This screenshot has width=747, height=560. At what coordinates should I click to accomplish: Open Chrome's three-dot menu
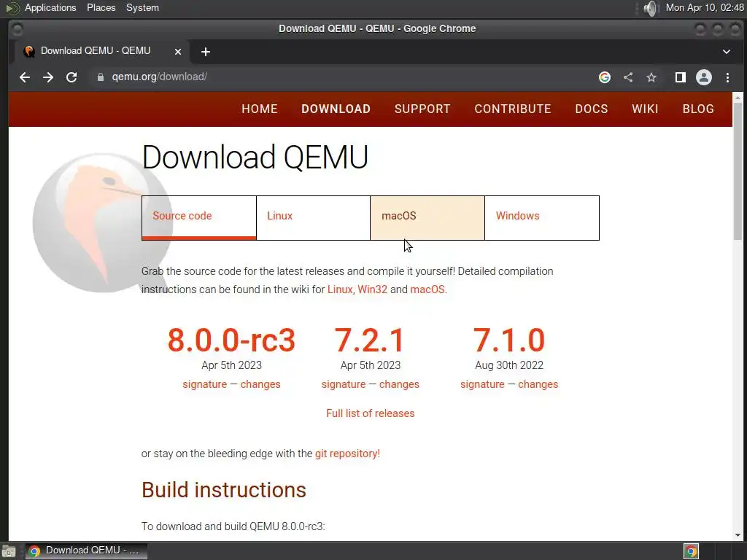727,77
